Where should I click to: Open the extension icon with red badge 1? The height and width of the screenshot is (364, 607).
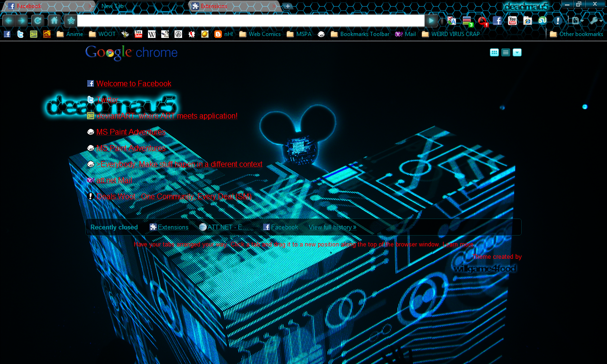(x=483, y=21)
